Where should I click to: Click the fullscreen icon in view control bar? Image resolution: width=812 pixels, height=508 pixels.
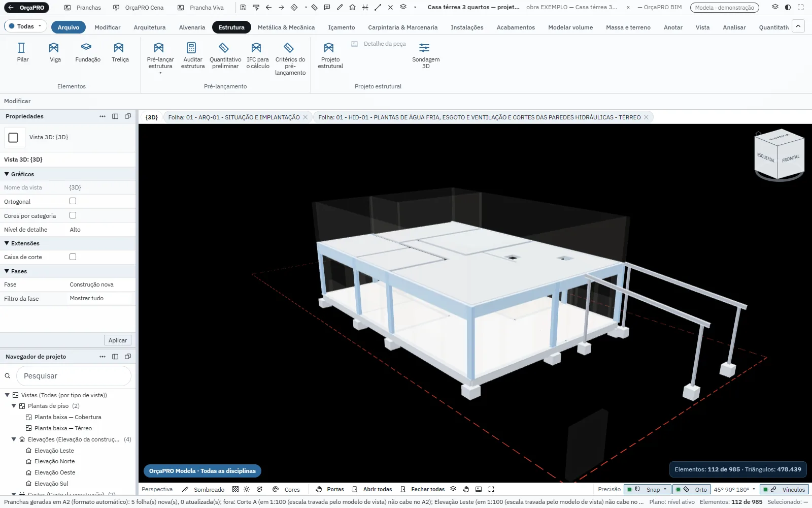tap(491, 489)
